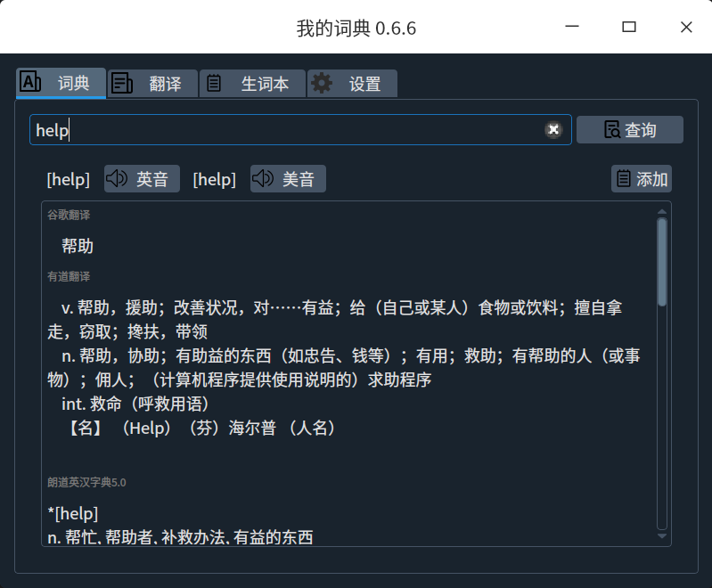Screen dimensions: 712x588
Task: Click the 谷歌翻译 section heading
Action: click(69, 215)
